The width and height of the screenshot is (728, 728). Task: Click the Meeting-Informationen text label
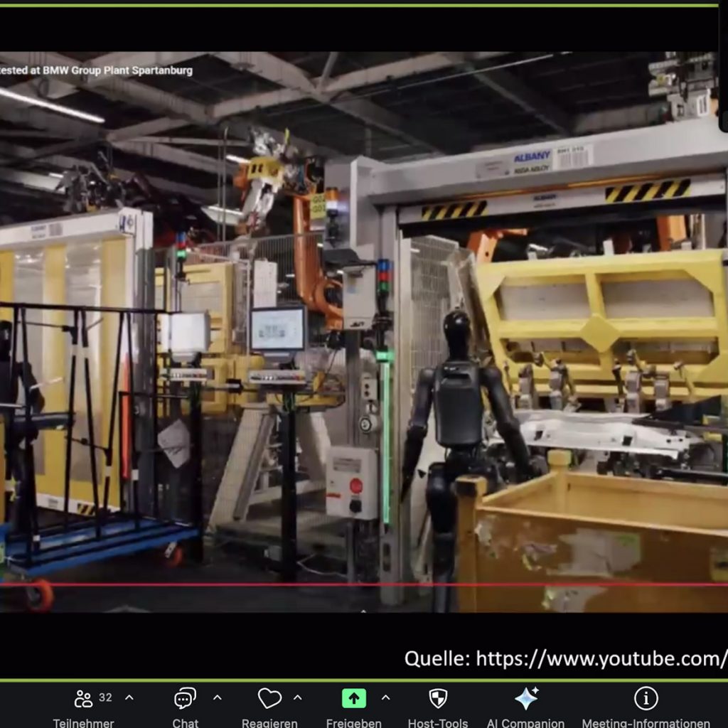[x=646, y=722]
